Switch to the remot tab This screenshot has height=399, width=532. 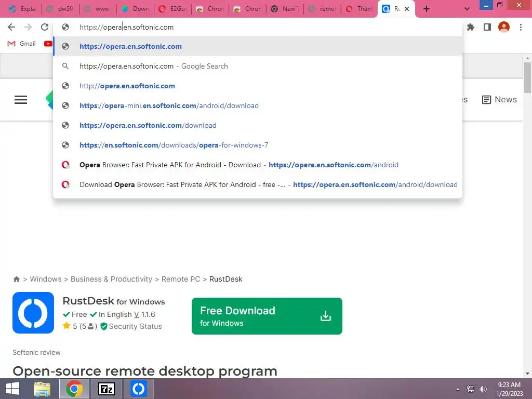click(322, 9)
